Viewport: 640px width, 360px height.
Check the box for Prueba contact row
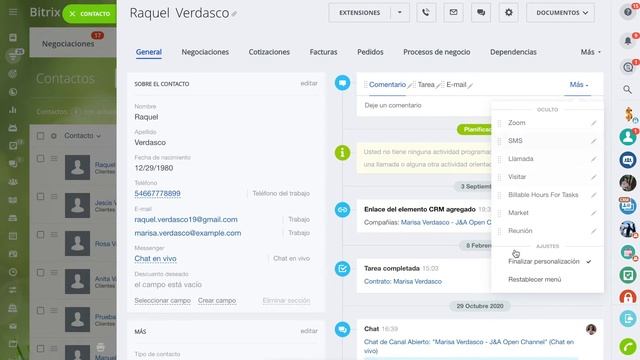click(x=40, y=311)
